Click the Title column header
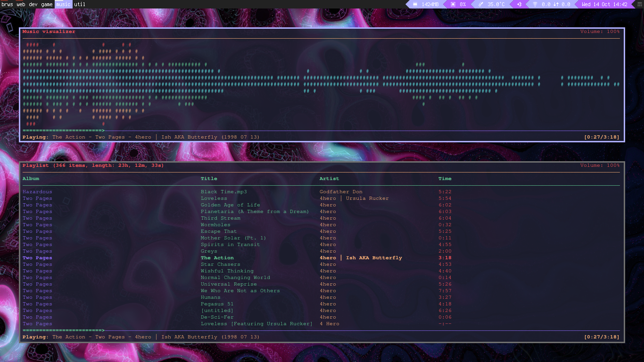 (x=209, y=179)
